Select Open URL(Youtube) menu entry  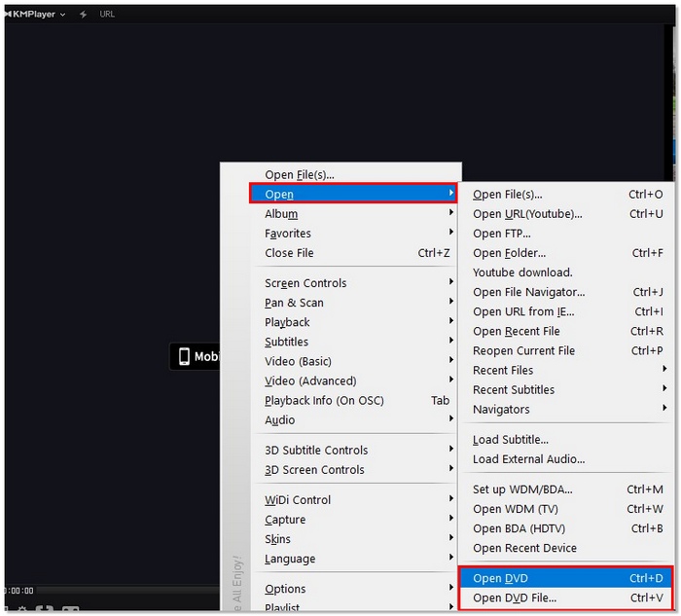527,214
